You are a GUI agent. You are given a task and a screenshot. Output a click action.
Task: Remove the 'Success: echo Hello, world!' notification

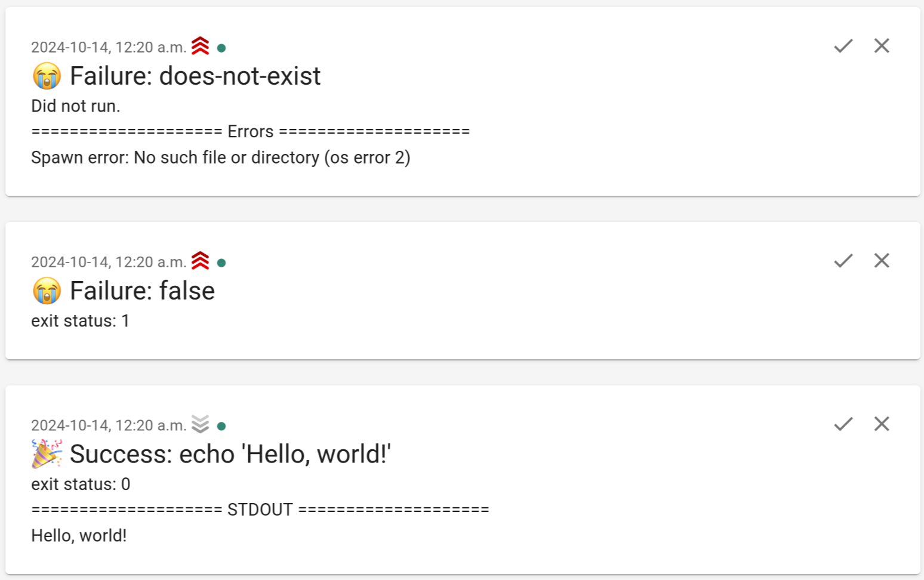click(882, 424)
